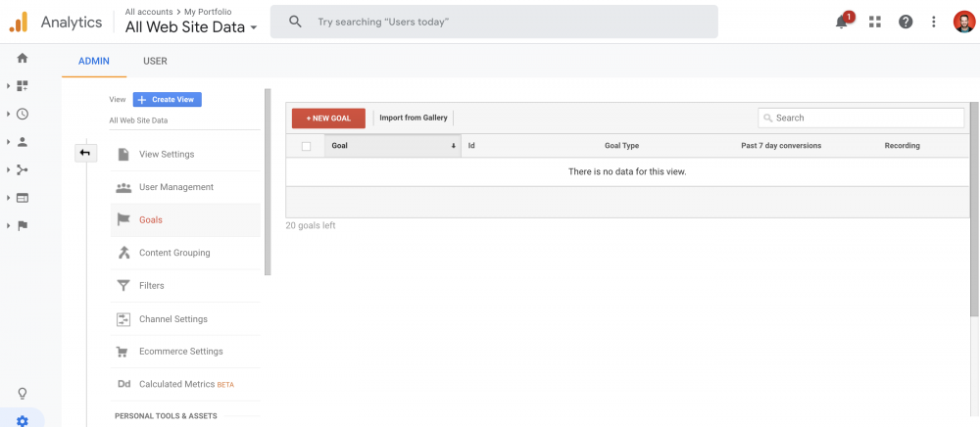Open the notifications bell icon
The image size is (980, 427).
point(842,23)
